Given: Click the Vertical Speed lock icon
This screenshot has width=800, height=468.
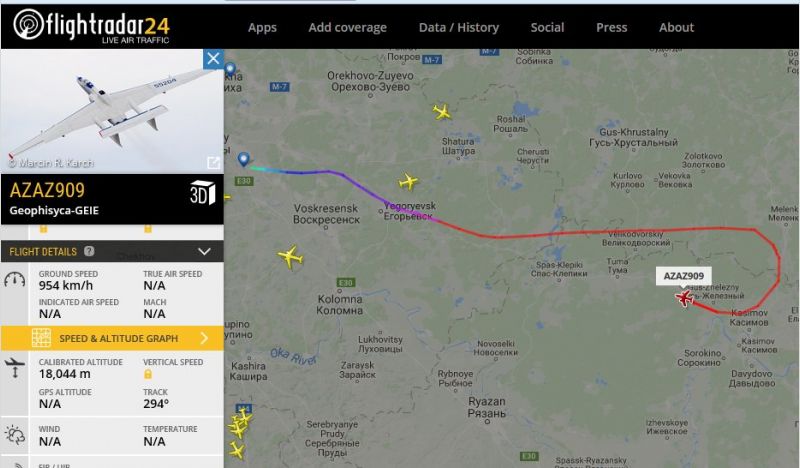Looking at the screenshot, I should click(147, 374).
